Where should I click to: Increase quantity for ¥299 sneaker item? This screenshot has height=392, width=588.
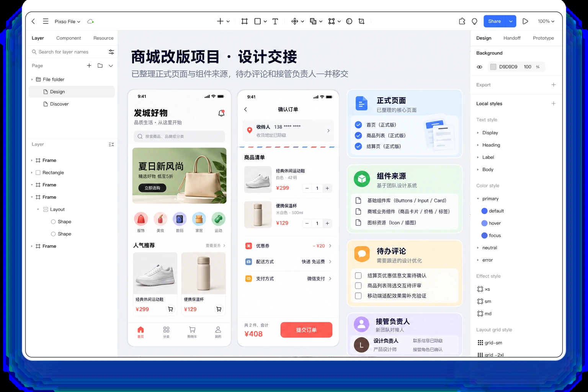(x=327, y=188)
